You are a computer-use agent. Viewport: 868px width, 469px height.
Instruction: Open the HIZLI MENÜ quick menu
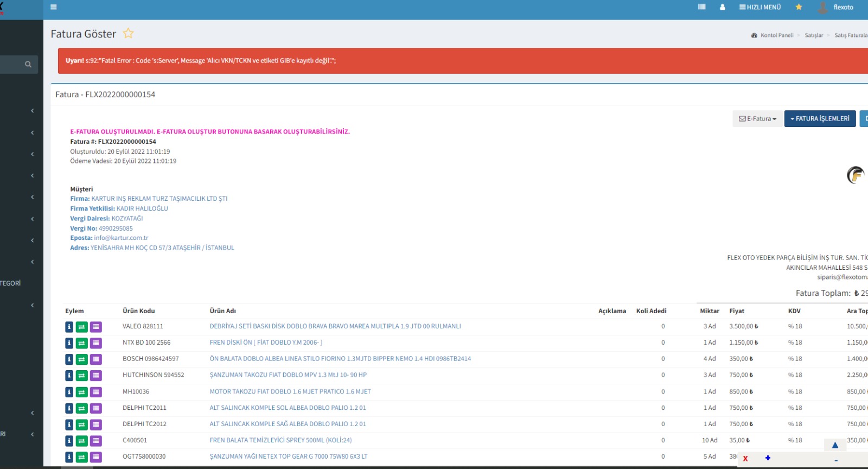pyautogui.click(x=759, y=7)
